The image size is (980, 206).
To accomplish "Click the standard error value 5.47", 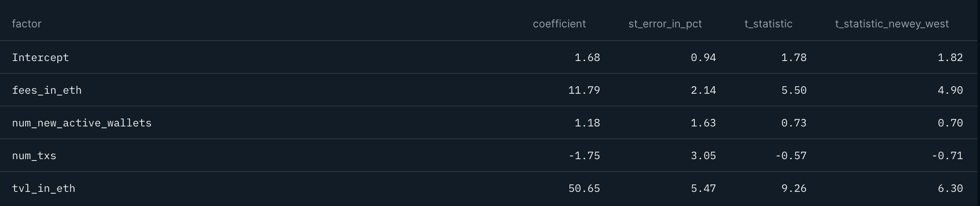I will point(703,188).
